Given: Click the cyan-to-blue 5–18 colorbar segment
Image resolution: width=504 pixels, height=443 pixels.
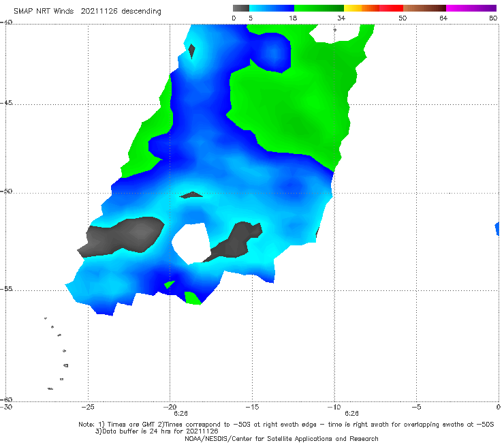Looking at the screenshot, I should (272, 8).
